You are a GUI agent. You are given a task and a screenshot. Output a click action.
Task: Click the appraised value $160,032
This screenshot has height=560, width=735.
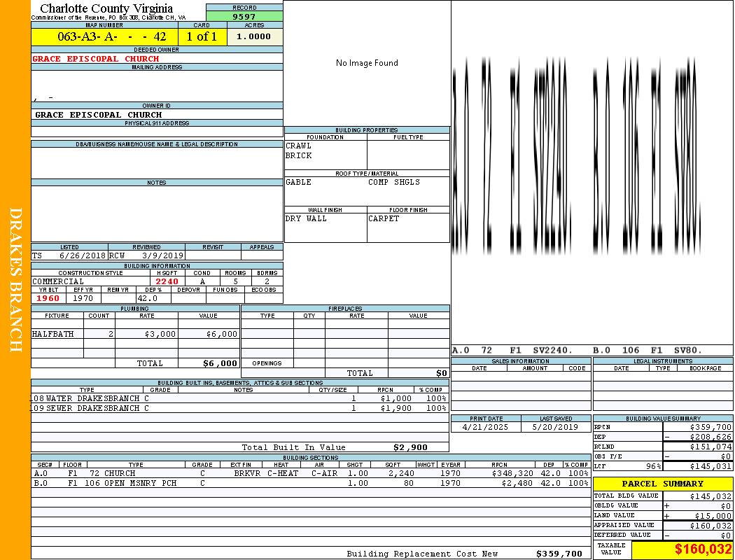(x=710, y=526)
